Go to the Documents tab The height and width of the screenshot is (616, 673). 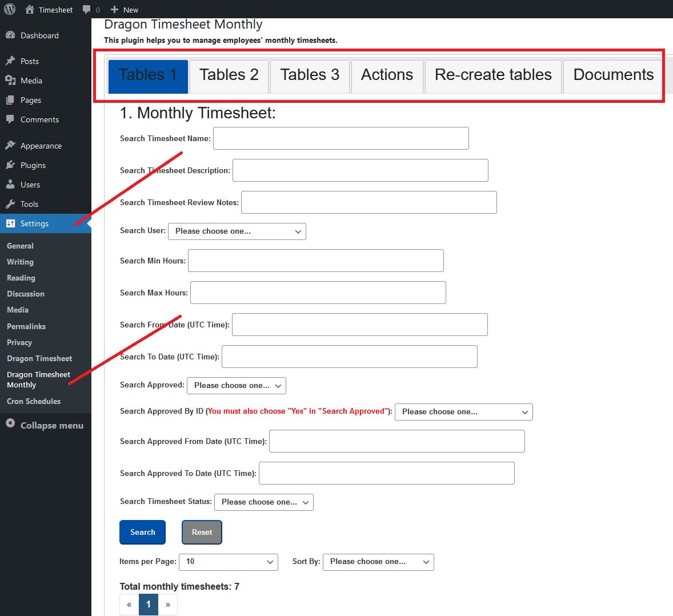[614, 77]
